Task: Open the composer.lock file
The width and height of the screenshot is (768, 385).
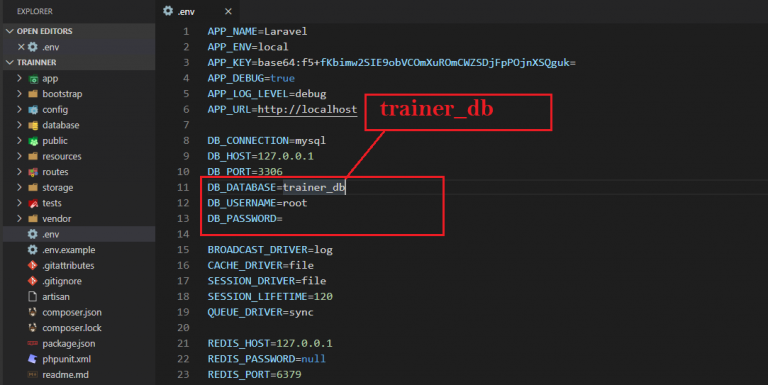Action: 72,328
